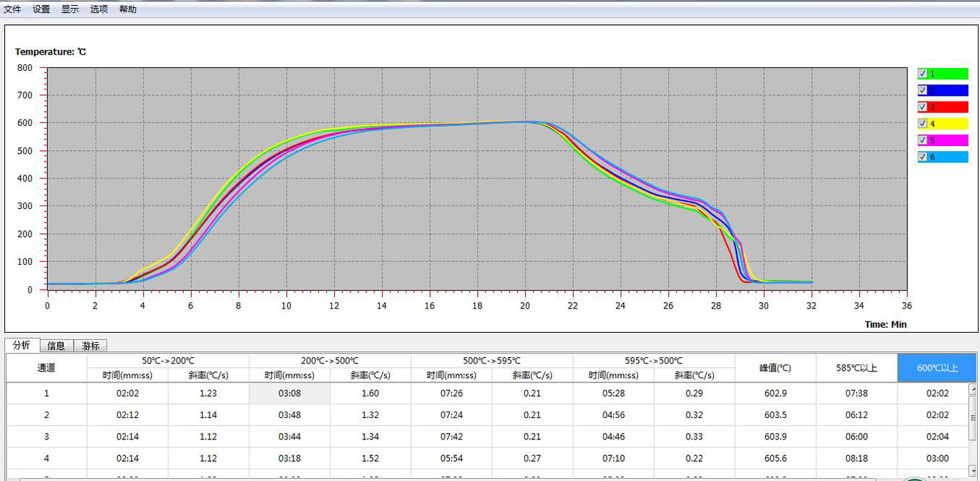Open the 选项 menu

[99, 9]
